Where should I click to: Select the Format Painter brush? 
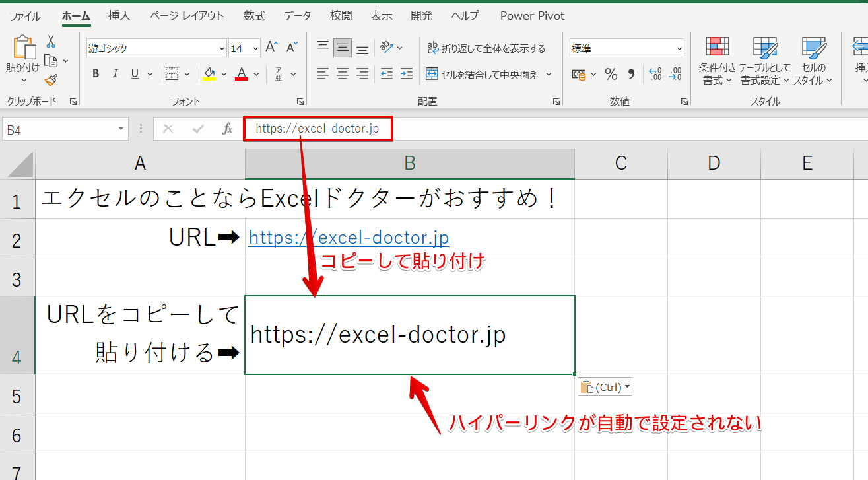click(x=51, y=80)
